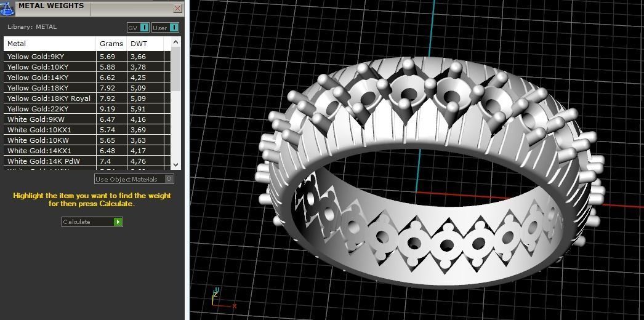The height and width of the screenshot is (320, 644).
Task: Click the 4,25 DWT value
Action: click(x=139, y=78)
